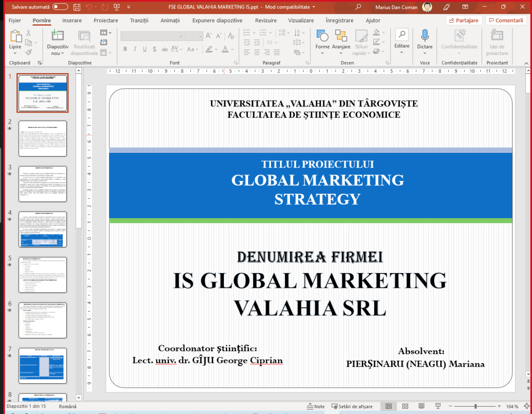Screen dimensions: 532x414
Task: Click the zoom slider in status bar
Action: point(475,406)
